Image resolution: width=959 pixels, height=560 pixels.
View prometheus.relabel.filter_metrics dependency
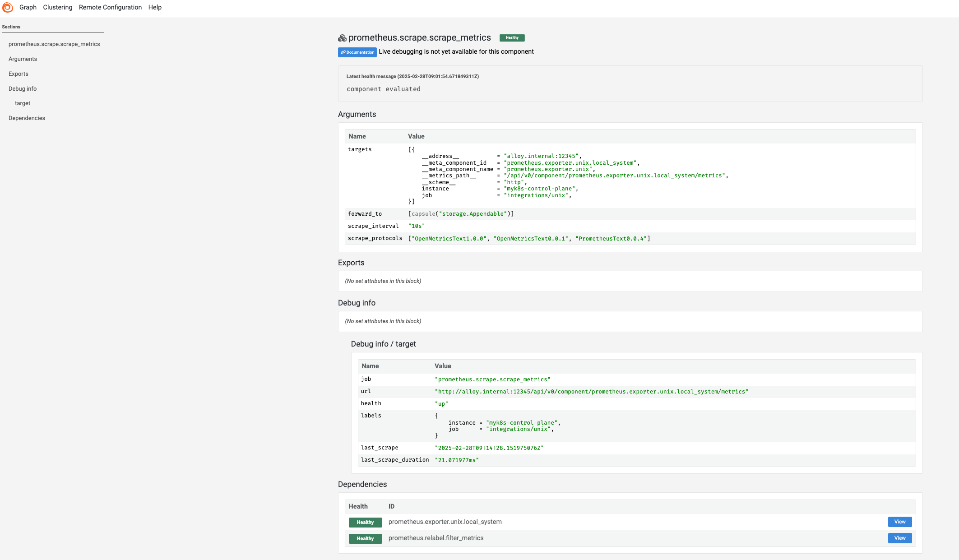[x=899, y=538]
